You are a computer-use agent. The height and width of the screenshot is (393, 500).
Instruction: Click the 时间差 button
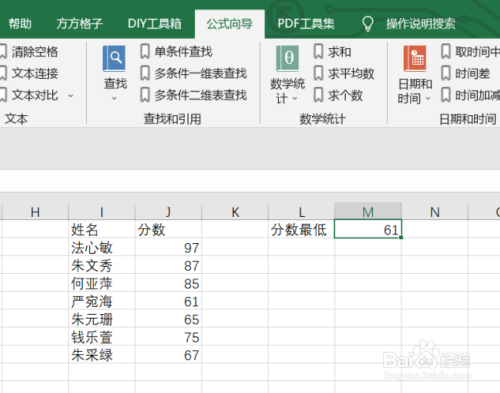466,73
